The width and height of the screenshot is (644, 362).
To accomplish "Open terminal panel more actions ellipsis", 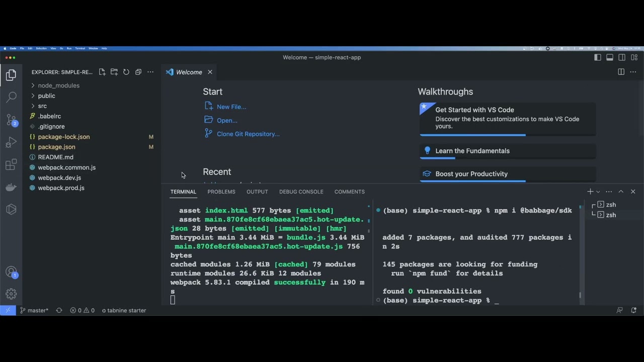I will [x=609, y=192].
